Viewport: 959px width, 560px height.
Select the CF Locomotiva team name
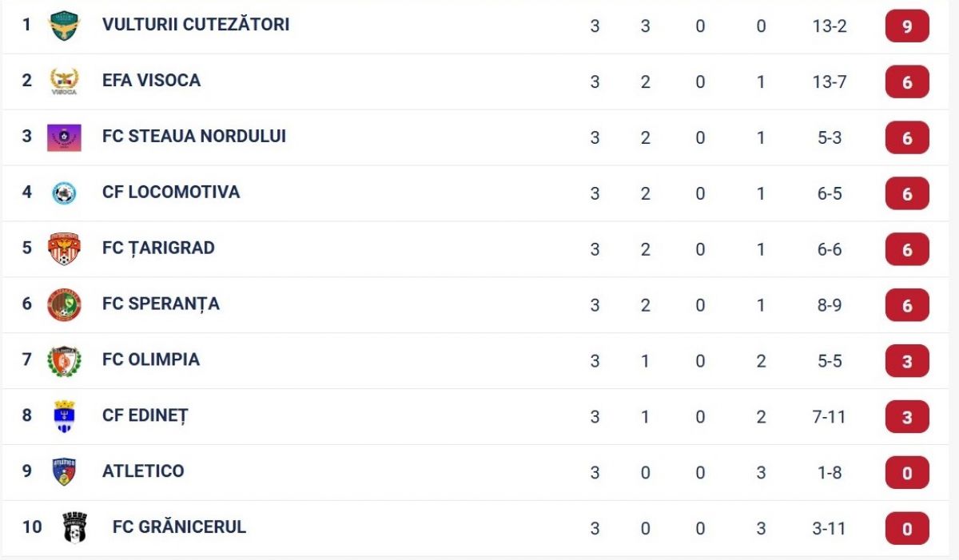pyautogui.click(x=171, y=192)
